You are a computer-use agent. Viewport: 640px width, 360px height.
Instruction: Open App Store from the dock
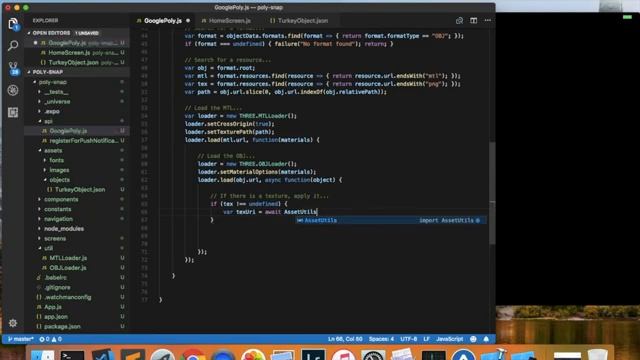[463, 355]
